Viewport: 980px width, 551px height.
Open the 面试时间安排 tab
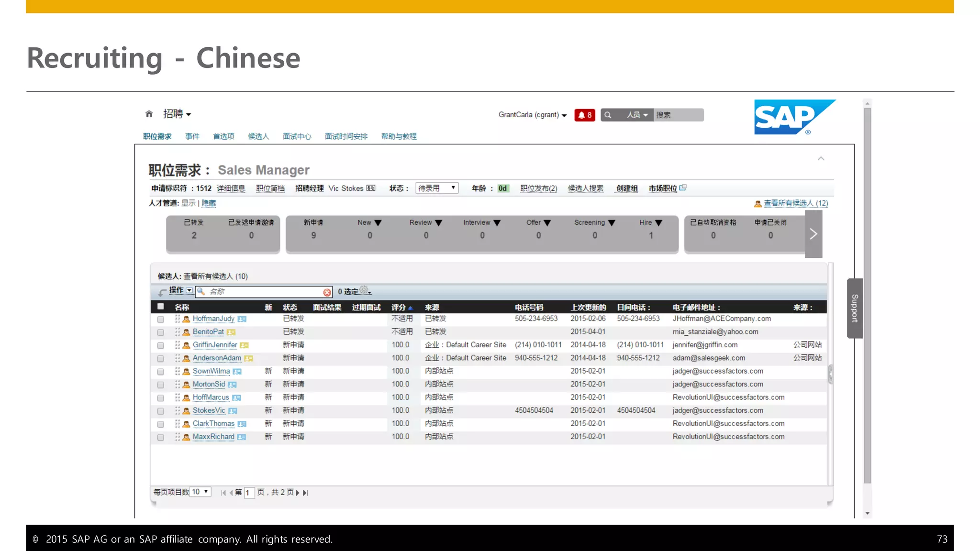346,136
